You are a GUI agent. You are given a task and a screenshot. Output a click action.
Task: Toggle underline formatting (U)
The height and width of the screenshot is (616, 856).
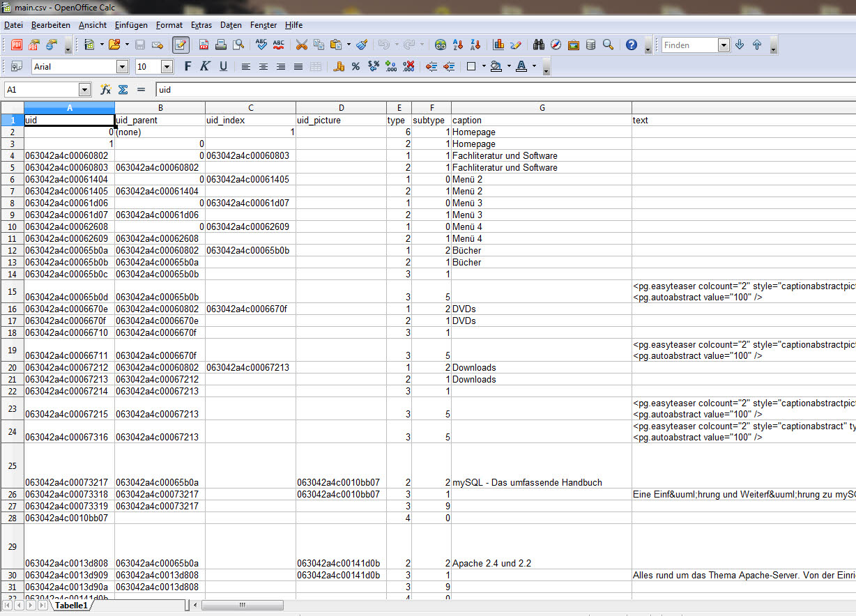pyautogui.click(x=223, y=66)
